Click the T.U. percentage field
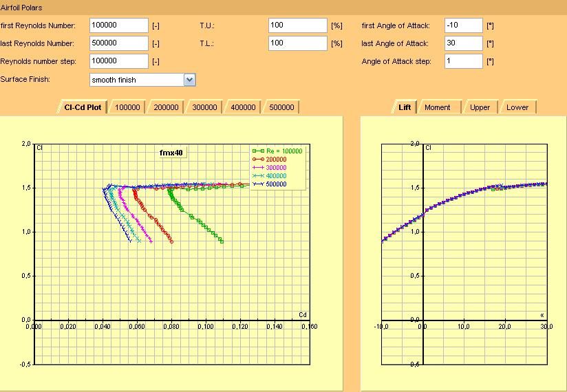The height and width of the screenshot is (392, 567). 298,25
